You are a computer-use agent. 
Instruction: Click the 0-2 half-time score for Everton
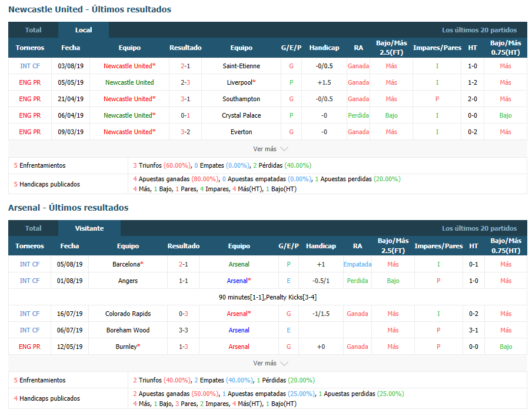click(473, 132)
